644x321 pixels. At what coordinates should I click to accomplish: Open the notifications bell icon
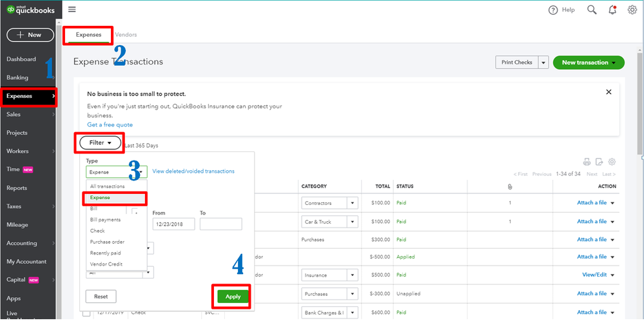click(x=612, y=10)
